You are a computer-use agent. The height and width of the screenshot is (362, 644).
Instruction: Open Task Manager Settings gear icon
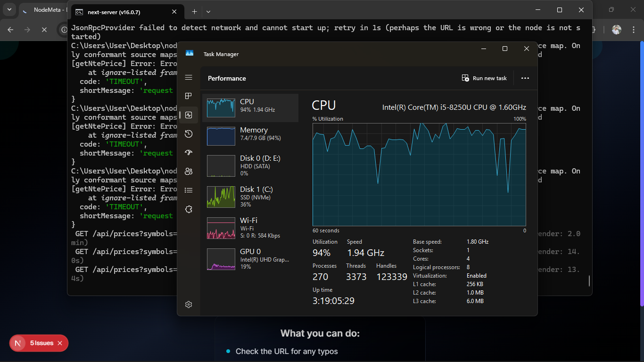[x=189, y=304]
